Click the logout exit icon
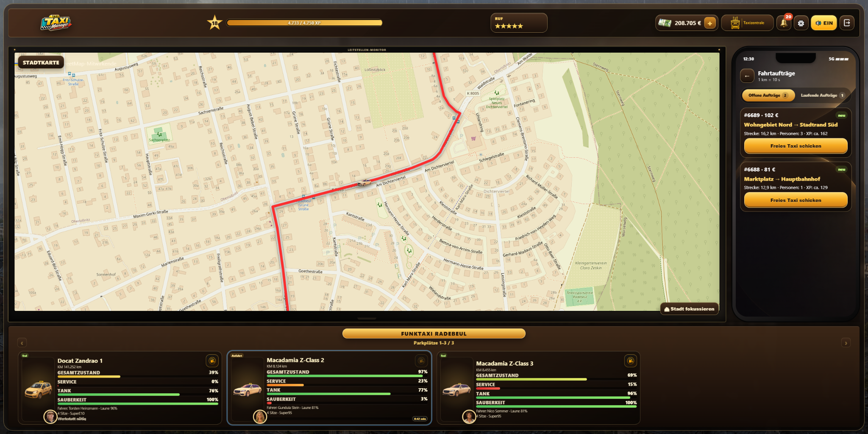The width and height of the screenshot is (868, 434). tap(847, 23)
